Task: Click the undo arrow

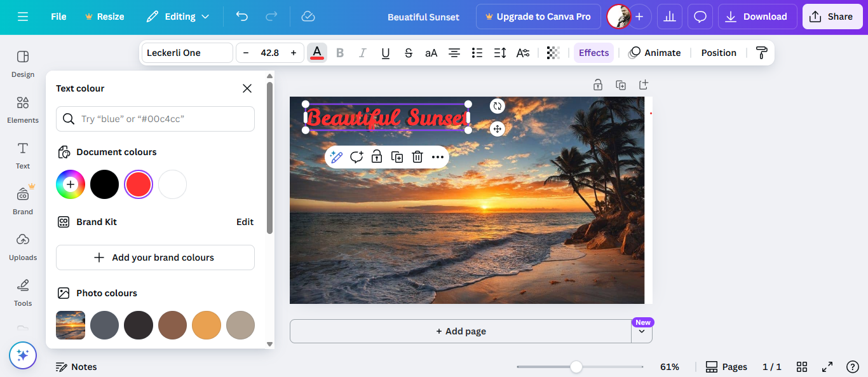Action: point(242,17)
